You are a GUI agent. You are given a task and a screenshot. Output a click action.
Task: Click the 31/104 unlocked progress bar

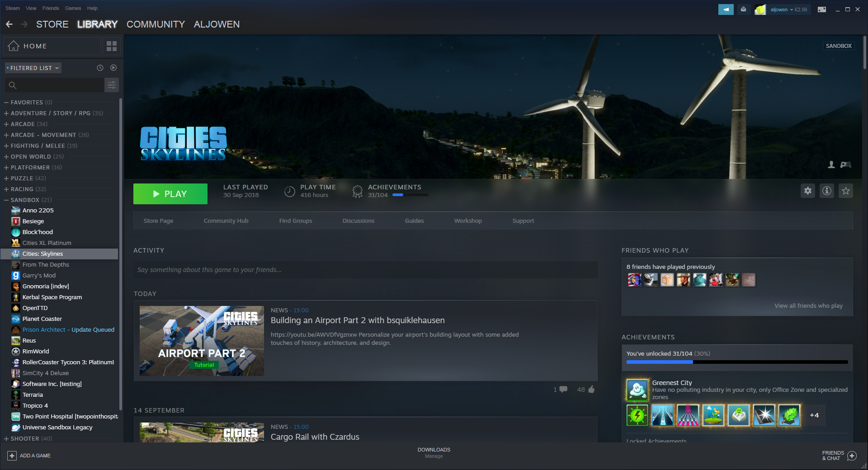(x=737, y=362)
